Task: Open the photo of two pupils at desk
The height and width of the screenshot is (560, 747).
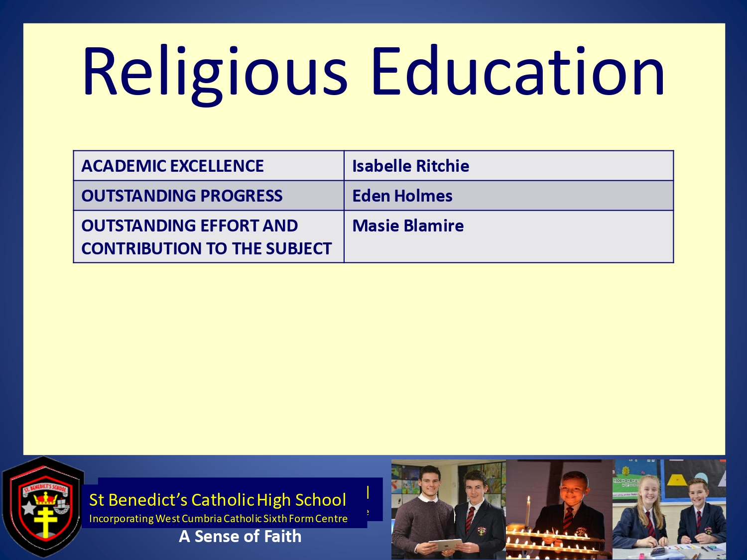Action: [x=669, y=509]
